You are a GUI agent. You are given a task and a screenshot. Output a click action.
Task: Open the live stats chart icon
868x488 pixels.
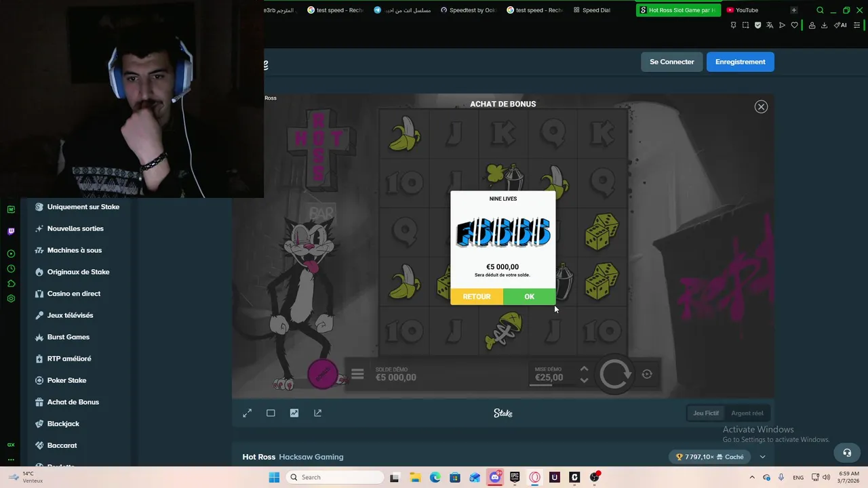coord(294,413)
